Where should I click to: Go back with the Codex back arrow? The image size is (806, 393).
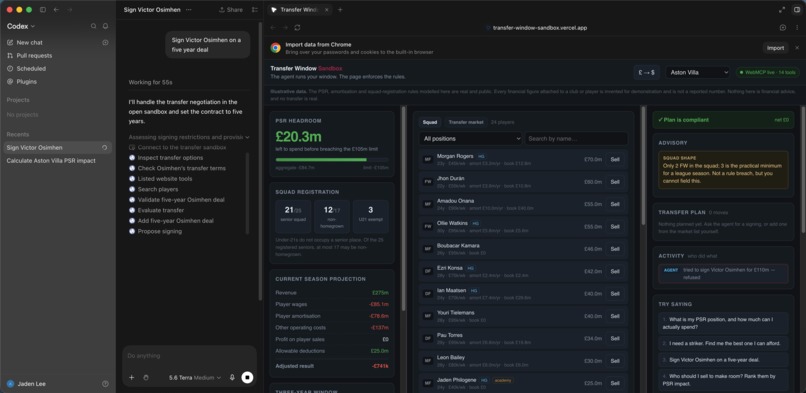pyautogui.click(x=56, y=10)
